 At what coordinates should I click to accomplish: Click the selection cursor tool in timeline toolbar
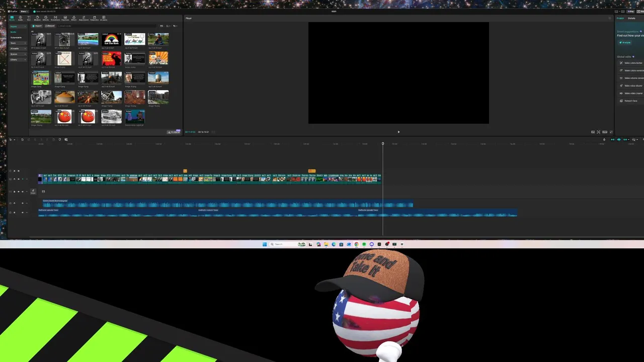(11, 139)
